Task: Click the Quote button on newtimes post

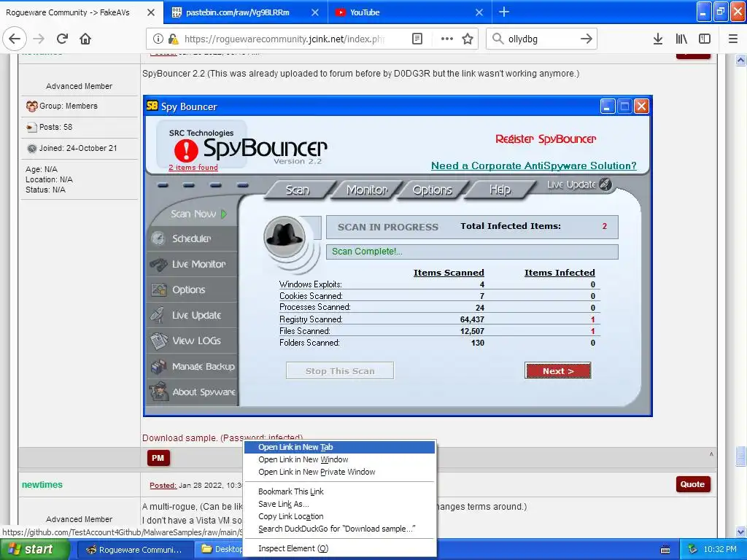Action: (x=693, y=484)
